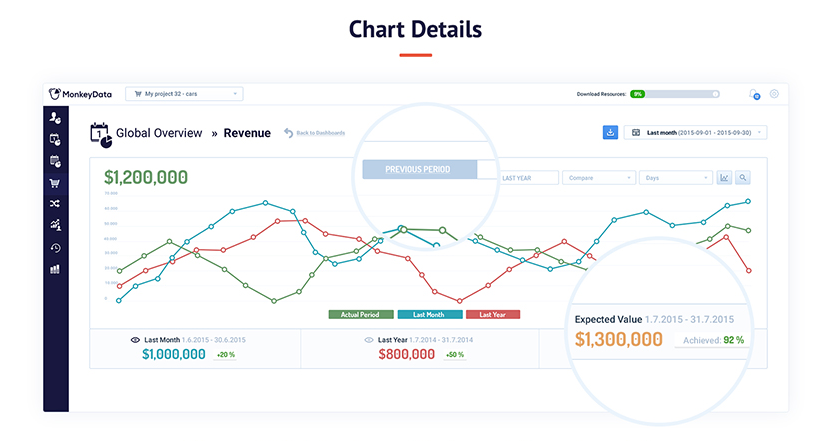Click the chart search magnifier icon
Image resolution: width=834 pixels, height=441 pixels.
pos(743,178)
